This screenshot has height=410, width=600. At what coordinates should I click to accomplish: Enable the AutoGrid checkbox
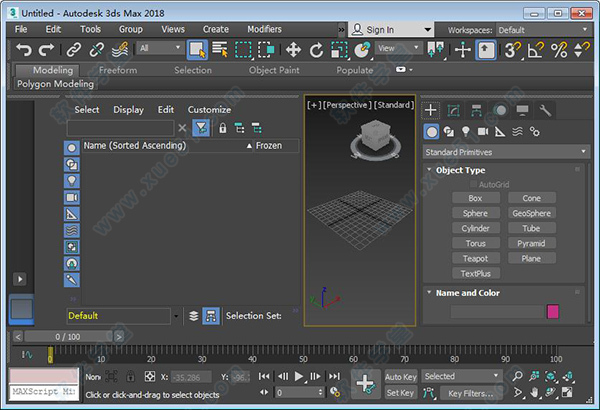point(473,185)
